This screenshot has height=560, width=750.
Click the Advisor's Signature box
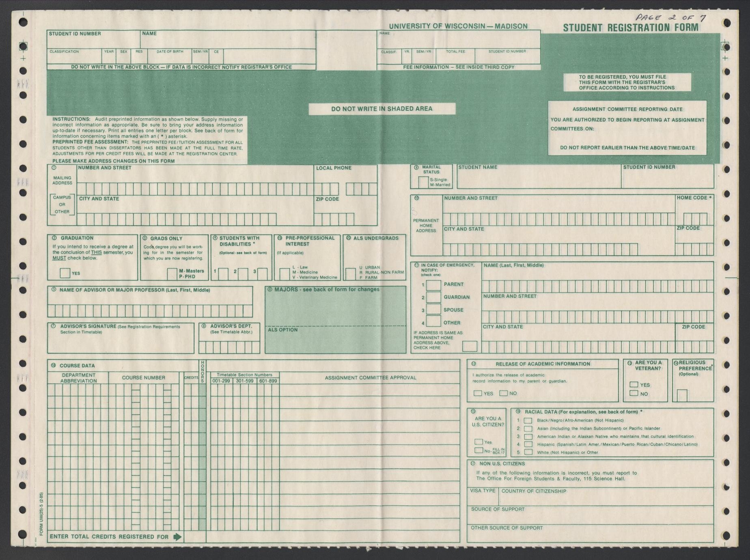(121, 338)
